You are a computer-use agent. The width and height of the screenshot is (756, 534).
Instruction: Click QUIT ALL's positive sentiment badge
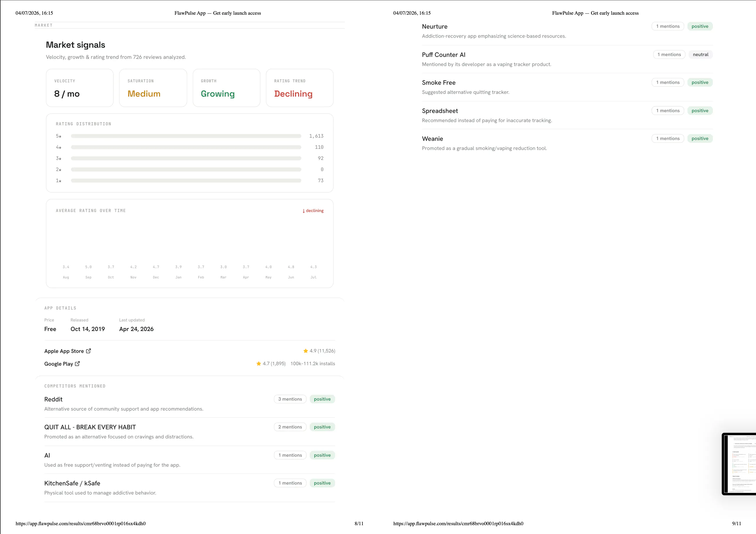pos(322,427)
